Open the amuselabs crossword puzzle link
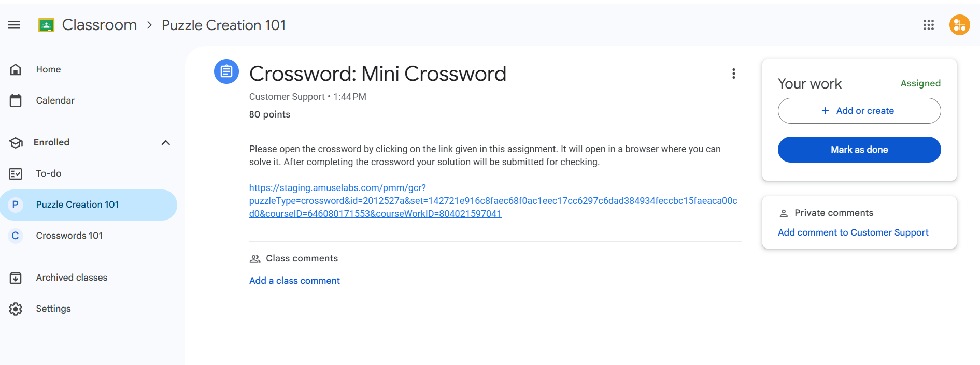 coord(492,201)
